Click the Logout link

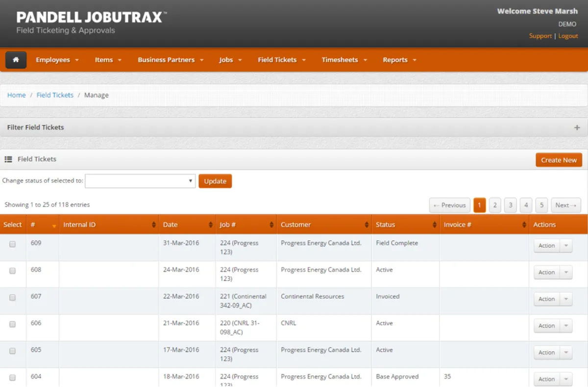point(568,36)
